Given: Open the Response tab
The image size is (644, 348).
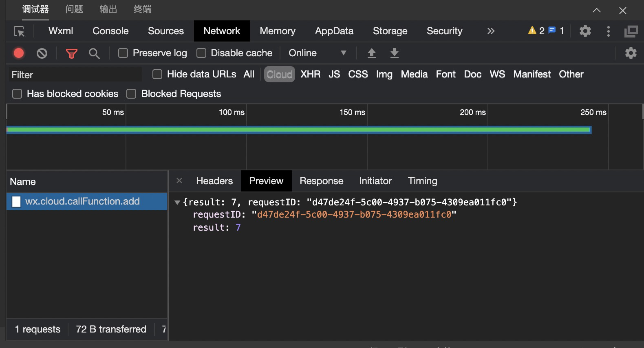Looking at the screenshot, I should coord(321,181).
